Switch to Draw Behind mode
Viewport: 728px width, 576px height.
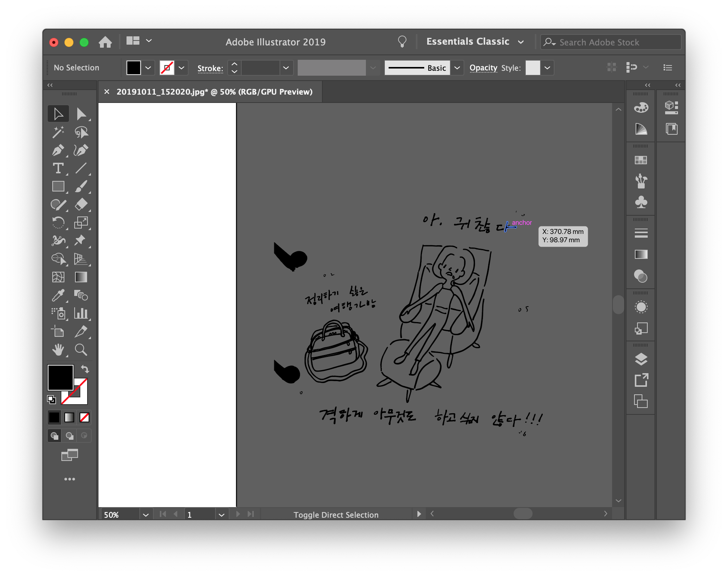(x=69, y=436)
